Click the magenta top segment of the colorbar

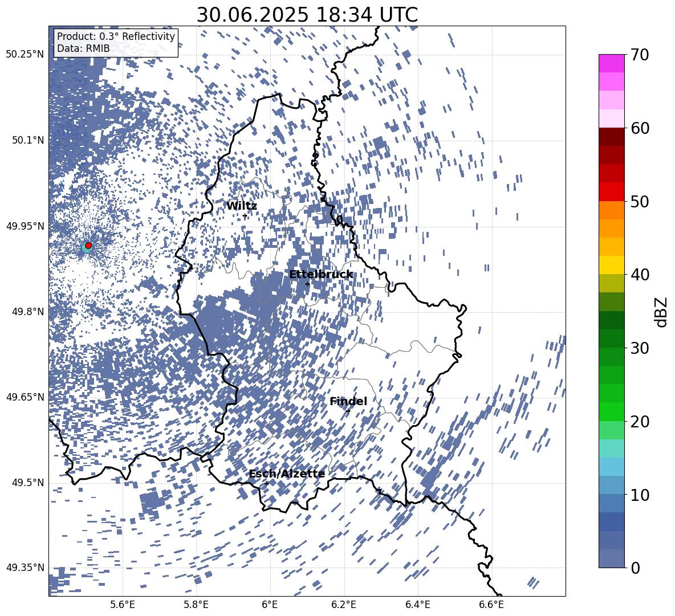click(x=611, y=64)
